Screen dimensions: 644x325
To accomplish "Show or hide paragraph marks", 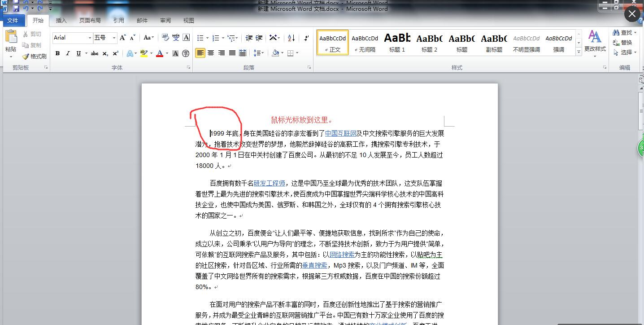I will pos(306,38).
